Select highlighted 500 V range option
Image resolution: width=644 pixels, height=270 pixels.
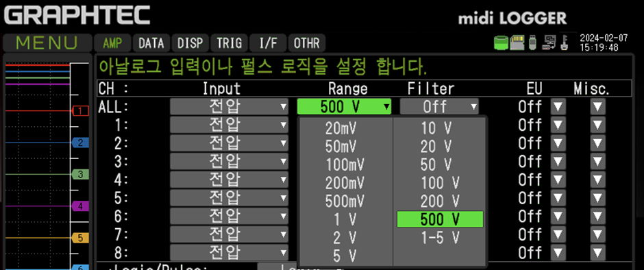[439, 219]
